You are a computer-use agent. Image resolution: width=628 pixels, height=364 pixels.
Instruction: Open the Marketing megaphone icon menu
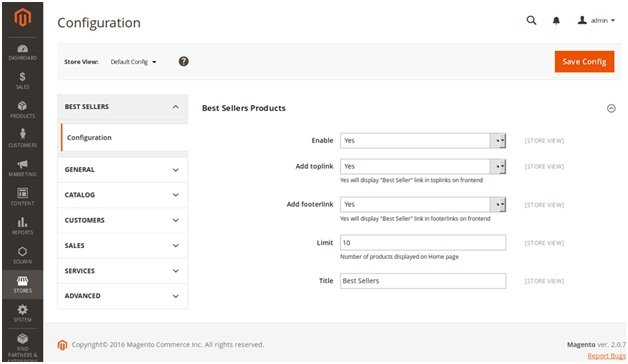[x=22, y=167]
